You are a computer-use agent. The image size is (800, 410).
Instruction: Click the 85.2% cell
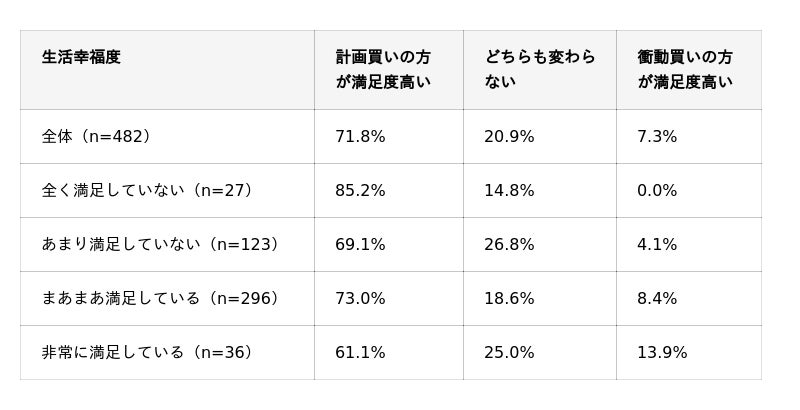pyautogui.click(x=360, y=191)
